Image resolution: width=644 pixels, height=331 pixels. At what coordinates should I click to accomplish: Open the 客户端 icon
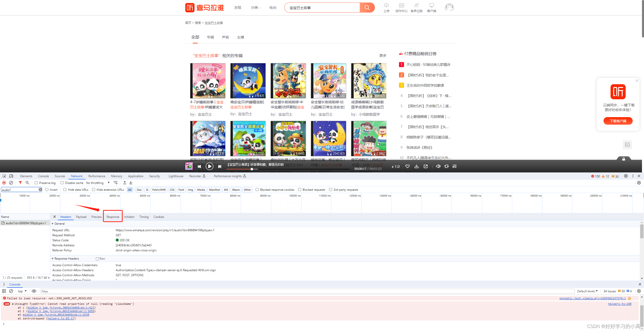(432, 8)
